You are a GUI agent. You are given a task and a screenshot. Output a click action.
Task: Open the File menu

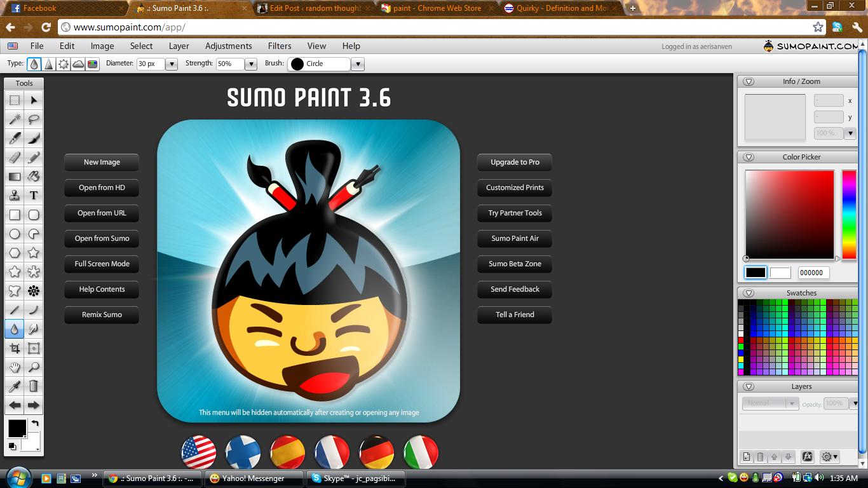(37, 46)
